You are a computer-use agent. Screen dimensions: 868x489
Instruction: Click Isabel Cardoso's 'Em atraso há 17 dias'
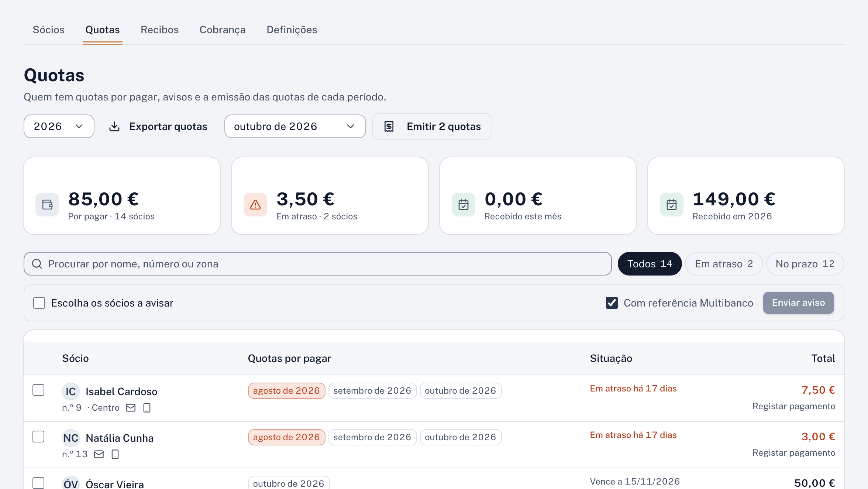point(633,389)
